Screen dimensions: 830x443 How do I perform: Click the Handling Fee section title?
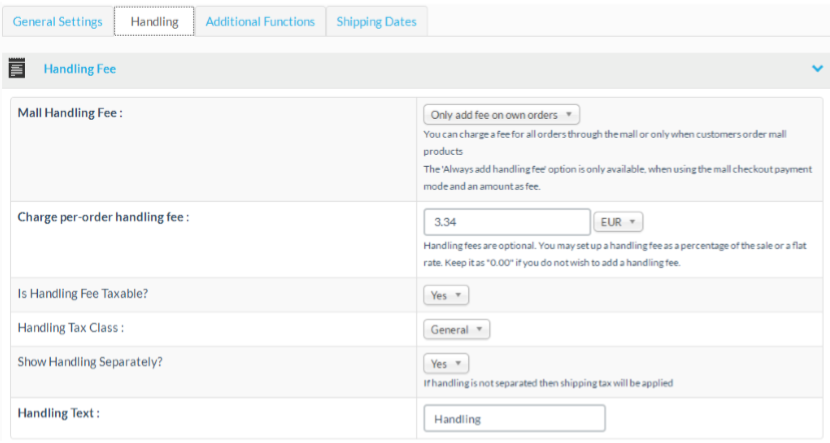[80, 69]
